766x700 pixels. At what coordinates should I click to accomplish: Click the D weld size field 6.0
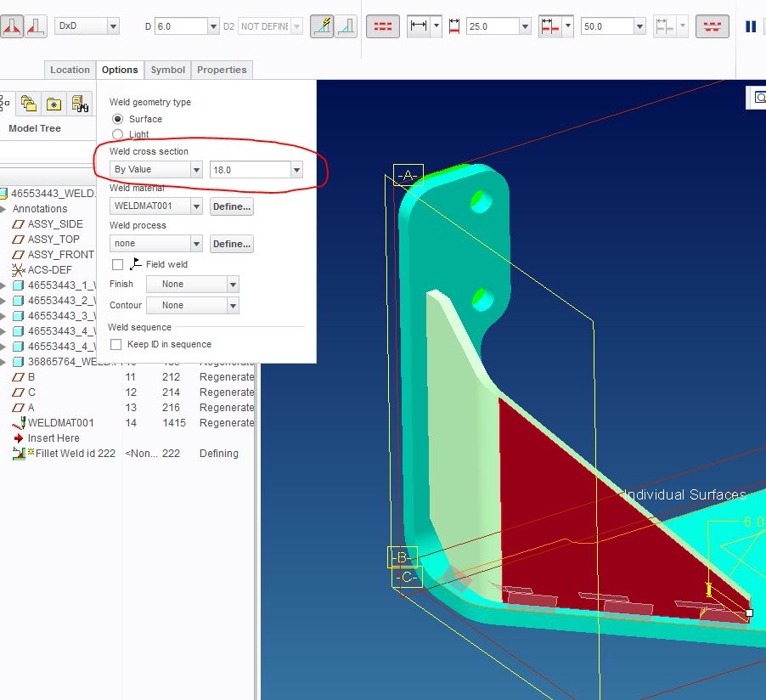point(181,25)
